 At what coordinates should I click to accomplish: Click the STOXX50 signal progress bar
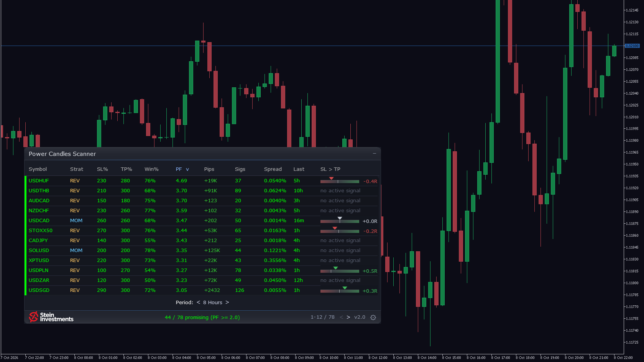(x=340, y=231)
